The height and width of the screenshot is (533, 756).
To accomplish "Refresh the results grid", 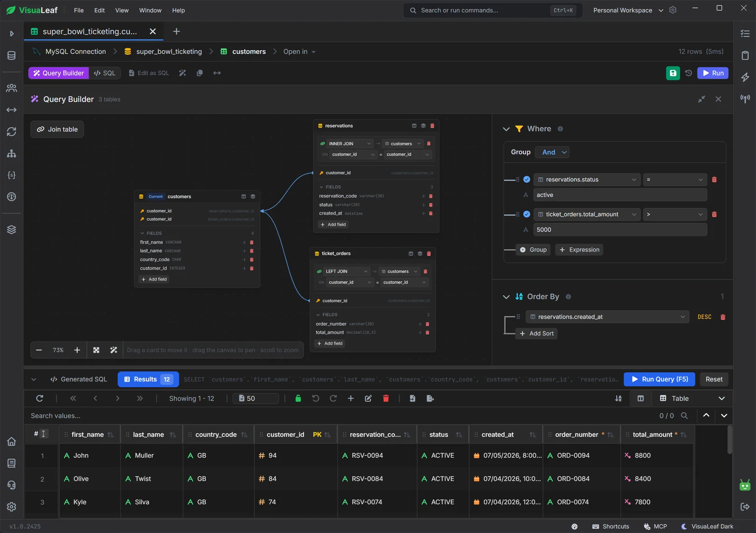I will 39,399.
